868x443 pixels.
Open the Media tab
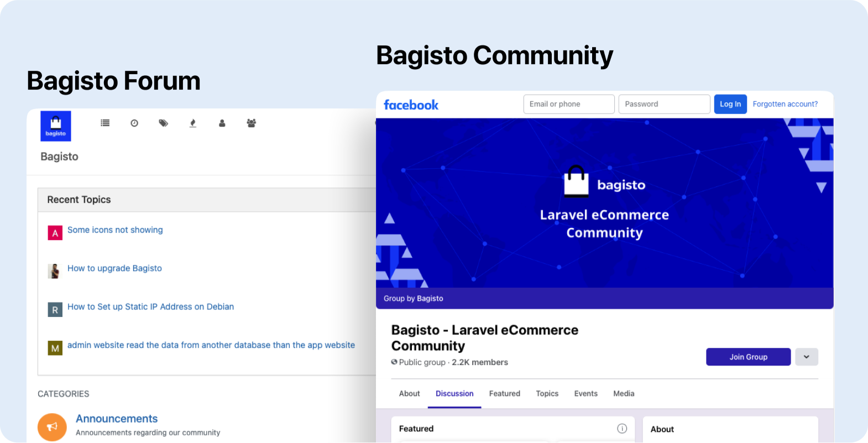pos(624,394)
